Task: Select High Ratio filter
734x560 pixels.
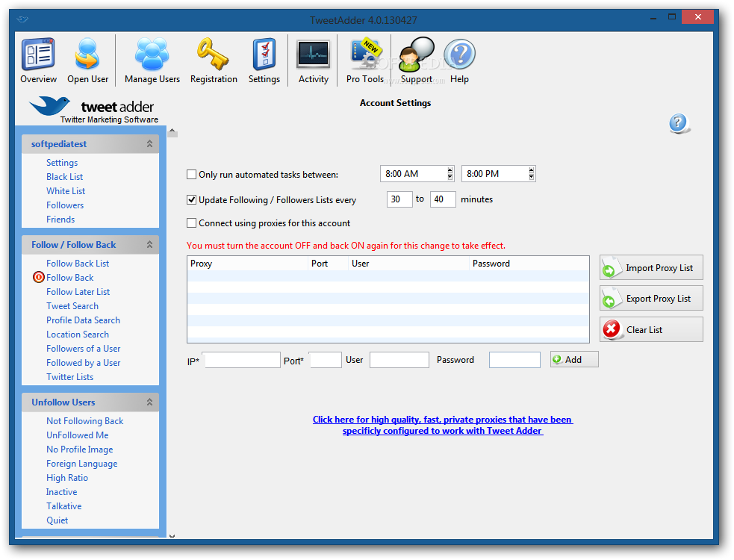Action: click(67, 478)
